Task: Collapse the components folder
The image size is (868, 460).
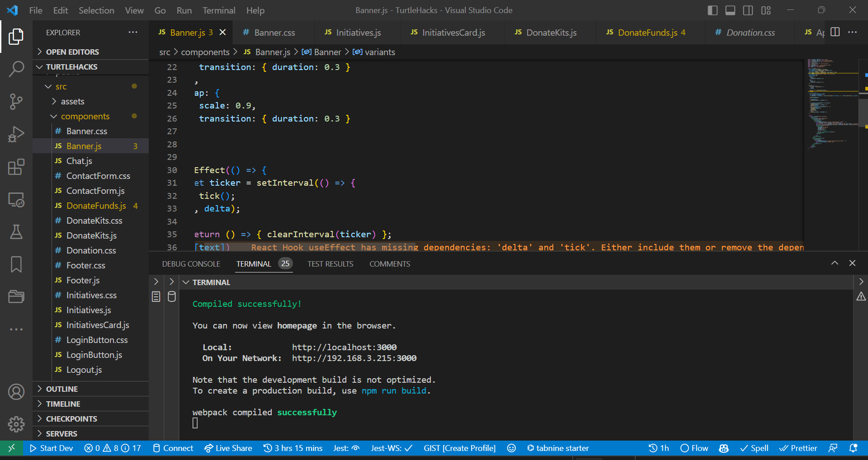Action: tap(85, 117)
